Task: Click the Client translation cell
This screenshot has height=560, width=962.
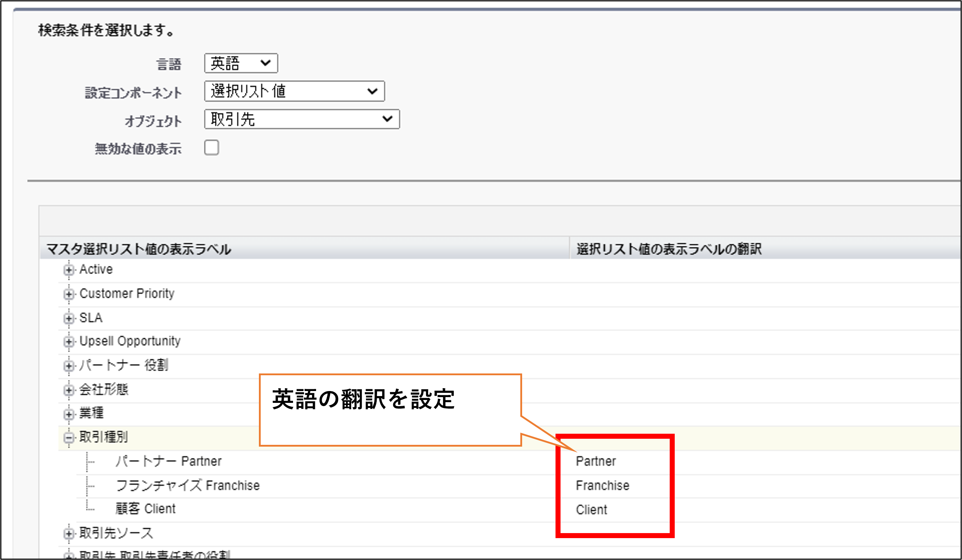Action: [x=591, y=510]
